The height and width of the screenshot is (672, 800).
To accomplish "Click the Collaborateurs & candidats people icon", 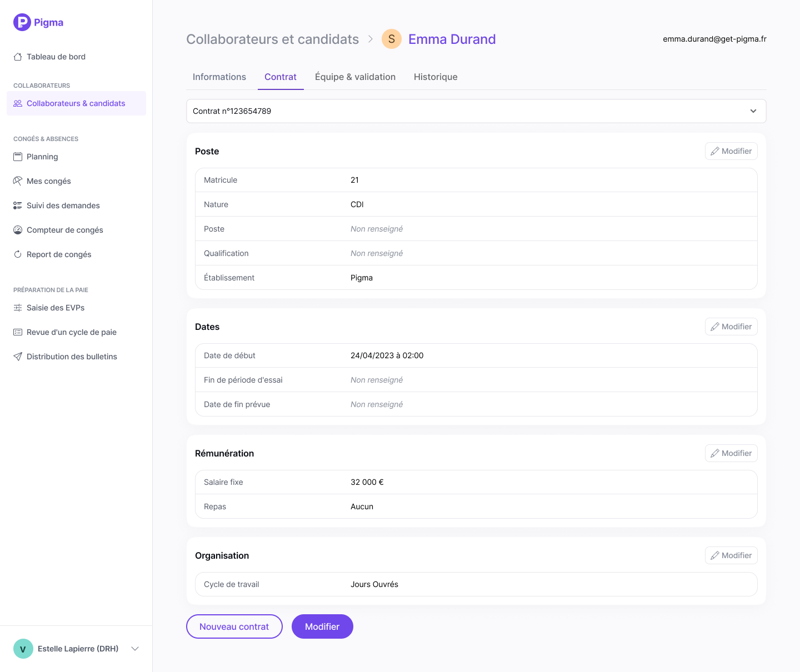I will pyautogui.click(x=18, y=103).
